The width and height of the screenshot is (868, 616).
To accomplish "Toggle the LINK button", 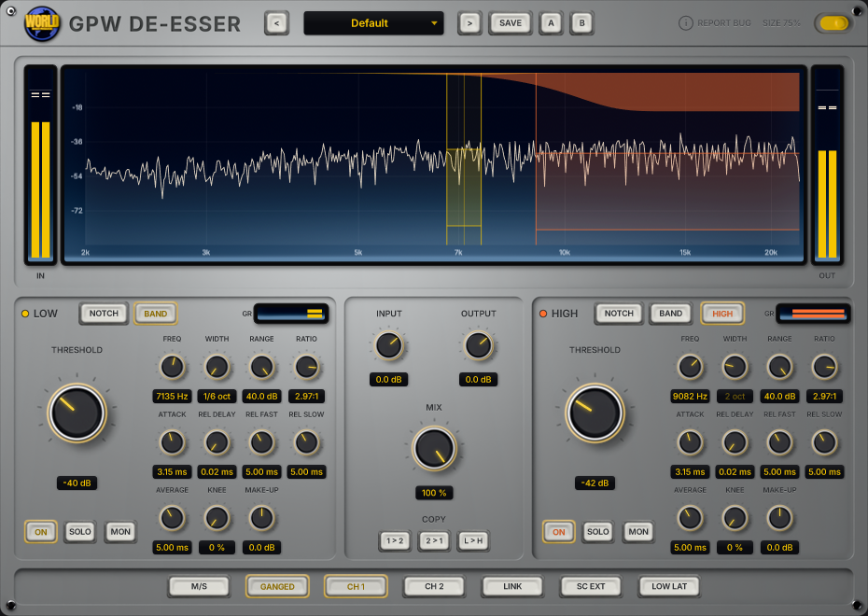I will coord(512,587).
